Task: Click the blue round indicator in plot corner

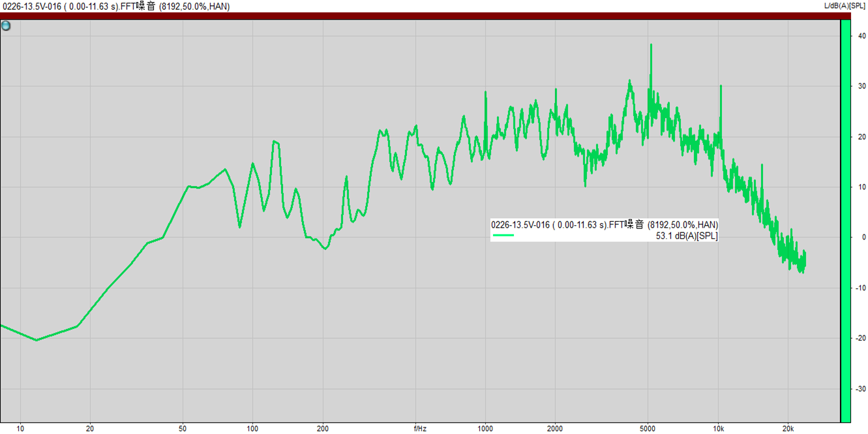Action: point(6,26)
